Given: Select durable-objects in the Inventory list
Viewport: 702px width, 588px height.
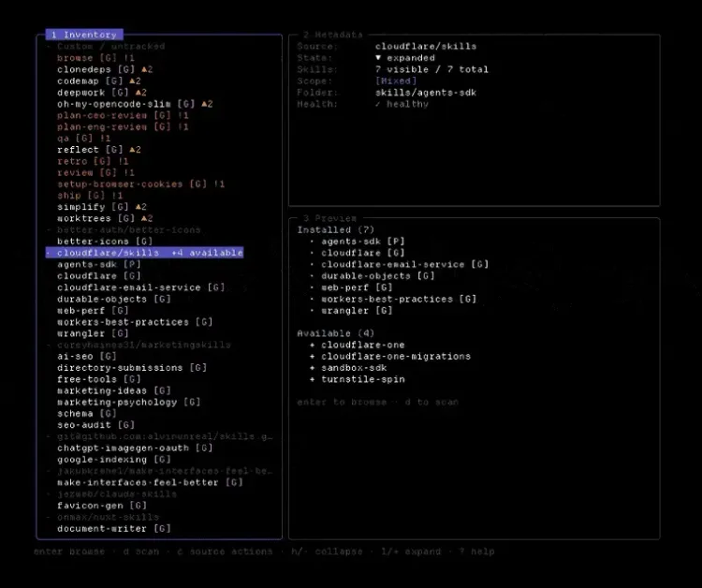Looking at the screenshot, I should tap(113, 299).
